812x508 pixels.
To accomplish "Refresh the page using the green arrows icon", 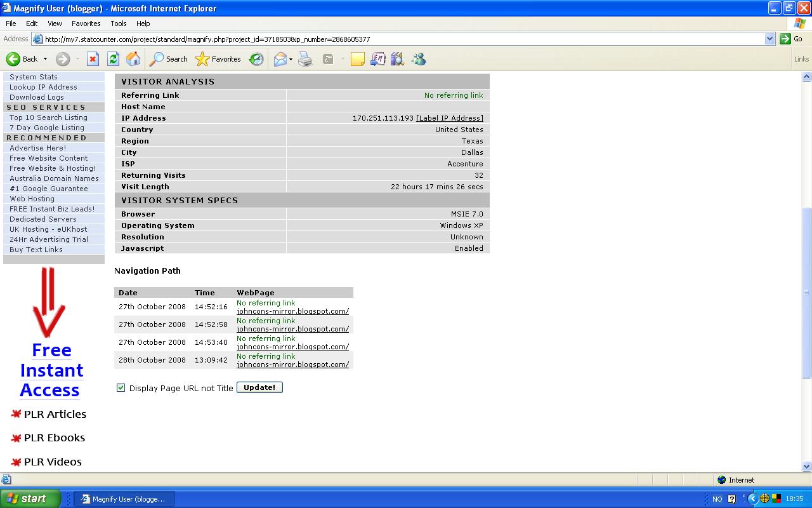I will click(x=113, y=59).
